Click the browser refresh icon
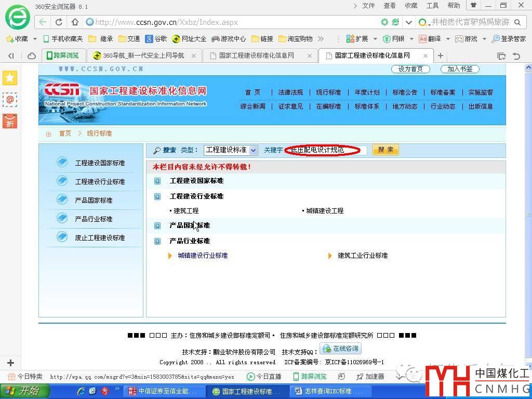This screenshot has height=399, width=532. click(x=59, y=22)
